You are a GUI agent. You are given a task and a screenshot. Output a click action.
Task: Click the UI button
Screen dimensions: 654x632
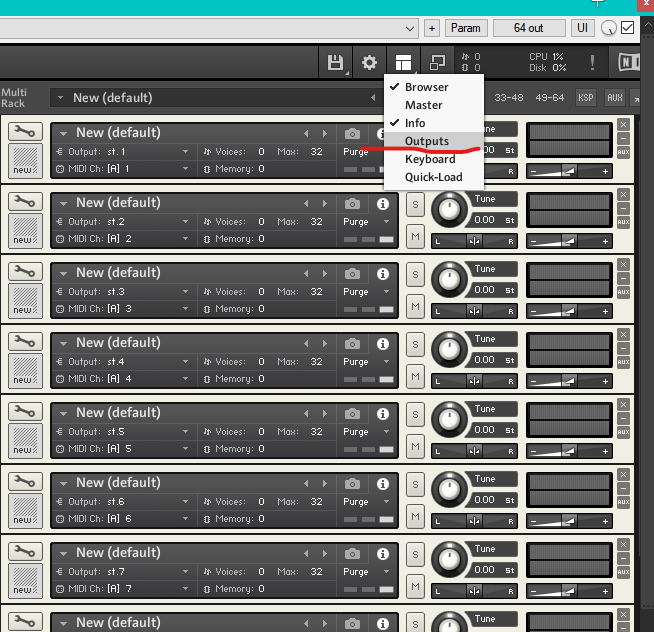pyautogui.click(x=582, y=28)
